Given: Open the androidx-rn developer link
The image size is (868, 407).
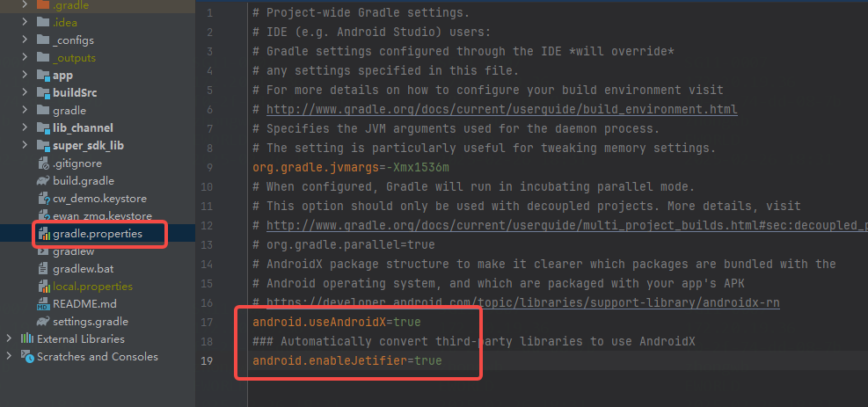Looking at the screenshot, I should tap(522, 303).
